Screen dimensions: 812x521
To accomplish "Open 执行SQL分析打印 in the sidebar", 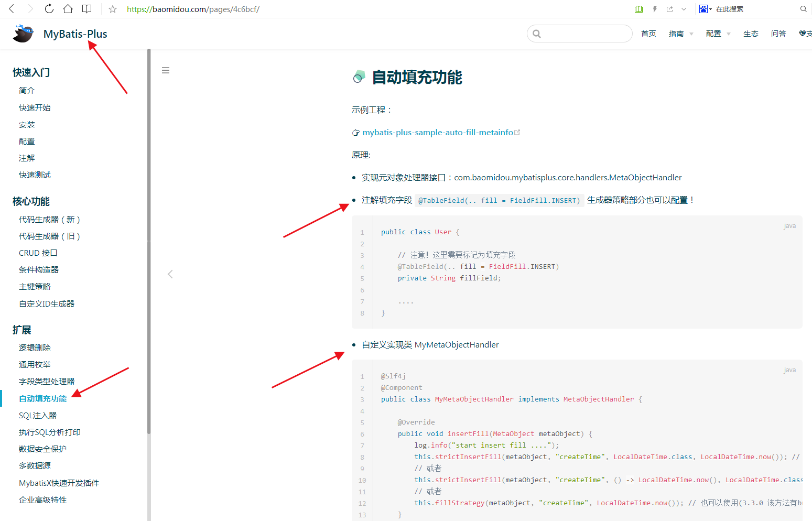I will click(x=50, y=432).
